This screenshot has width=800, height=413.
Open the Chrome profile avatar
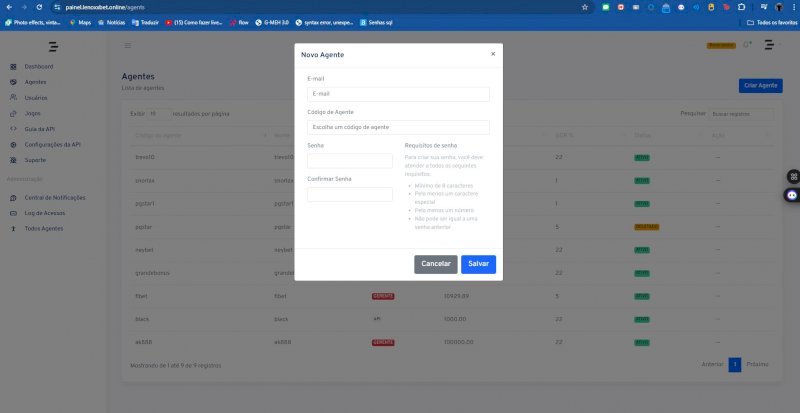[779, 7]
